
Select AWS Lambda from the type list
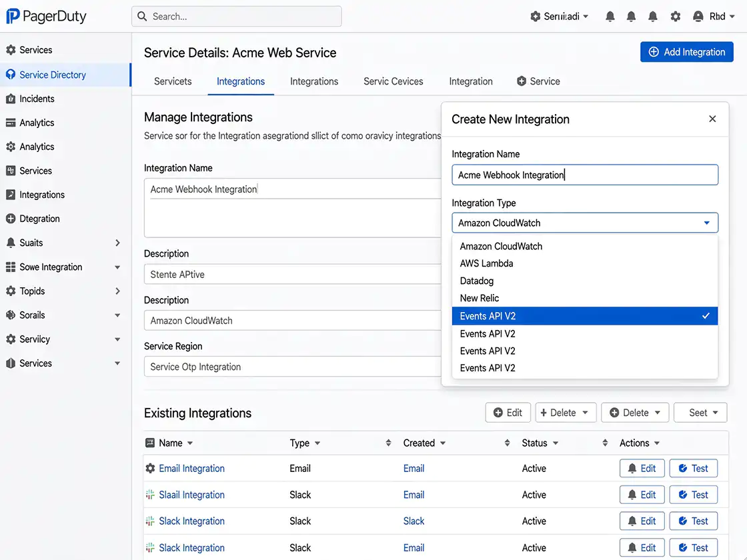click(584, 263)
